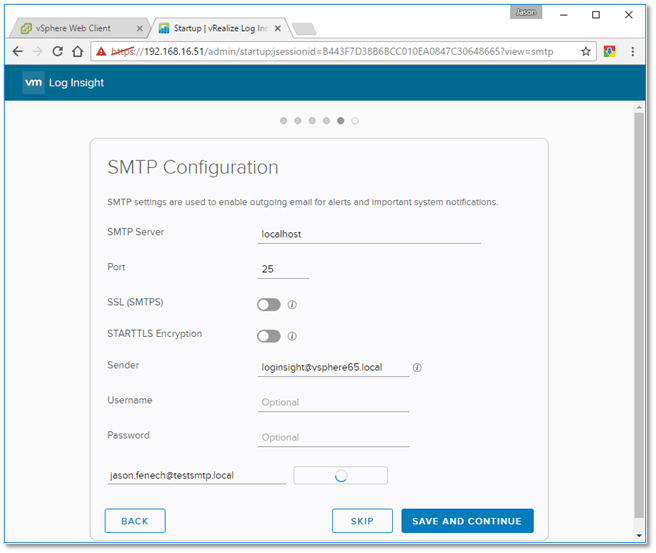Click the Password optional field

[333, 438]
